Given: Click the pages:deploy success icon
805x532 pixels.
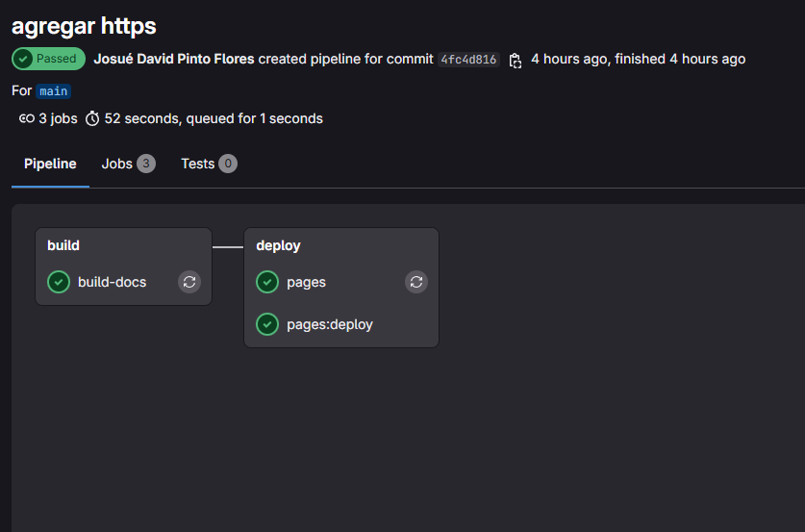Looking at the screenshot, I should [x=267, y=324].
